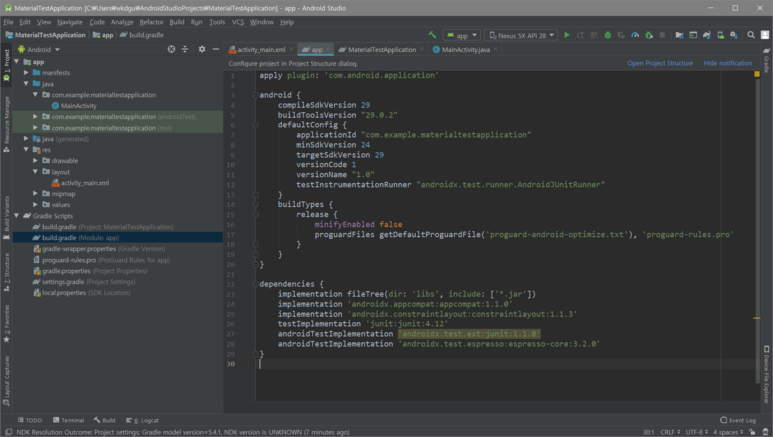The width and height of the screenshot is (773, 437).
Task: Switch to MainActivity.java editor tab
Action: pyautogui.click(x=466, y=49)
